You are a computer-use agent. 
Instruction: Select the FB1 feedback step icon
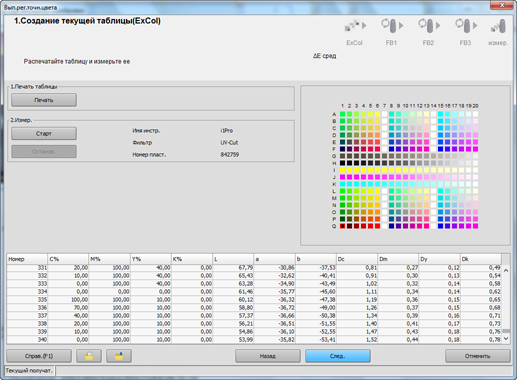[392, 26]
